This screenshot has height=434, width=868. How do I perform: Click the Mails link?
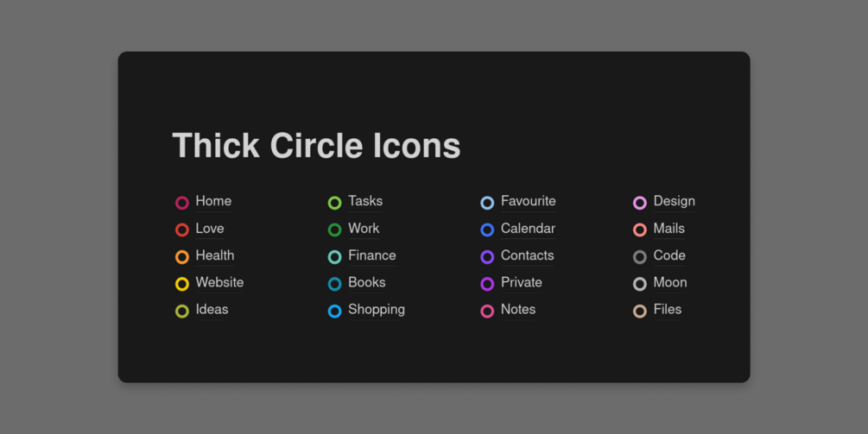(668, 229)
